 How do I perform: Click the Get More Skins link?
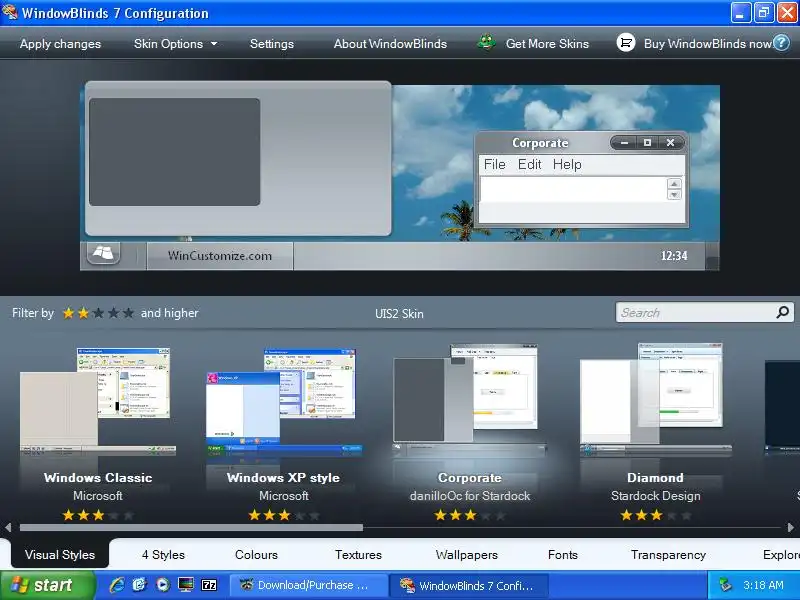click(x=547, y=44)
